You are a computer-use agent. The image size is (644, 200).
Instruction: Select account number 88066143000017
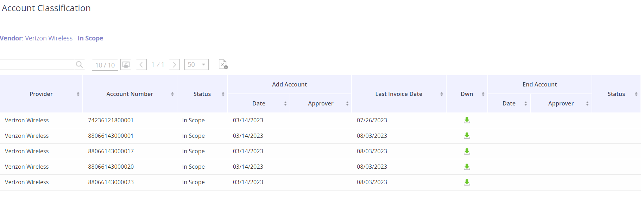pos(111,151)
